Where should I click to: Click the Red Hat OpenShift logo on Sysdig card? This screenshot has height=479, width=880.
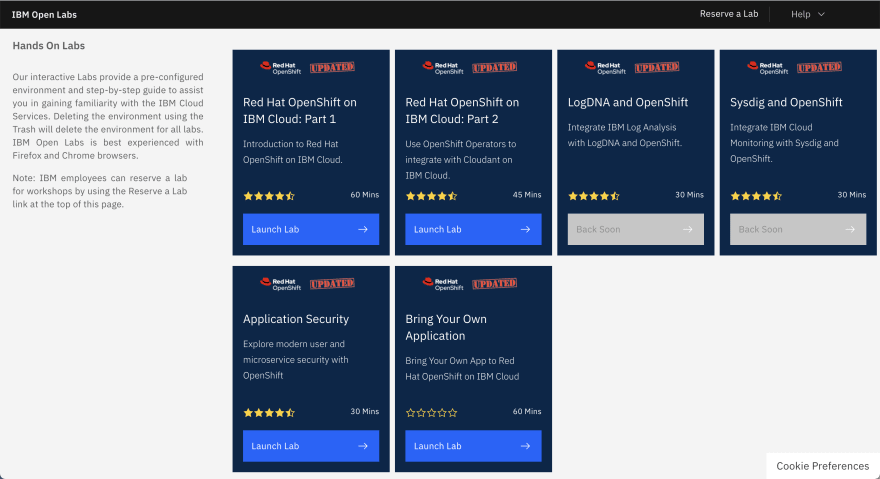(x=767, y=67)
